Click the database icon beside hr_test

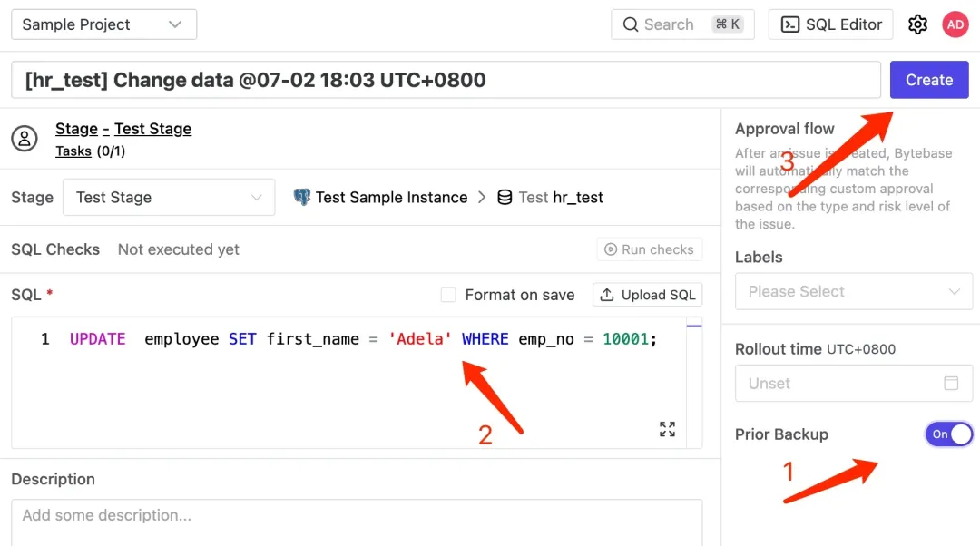coord(505,197)
